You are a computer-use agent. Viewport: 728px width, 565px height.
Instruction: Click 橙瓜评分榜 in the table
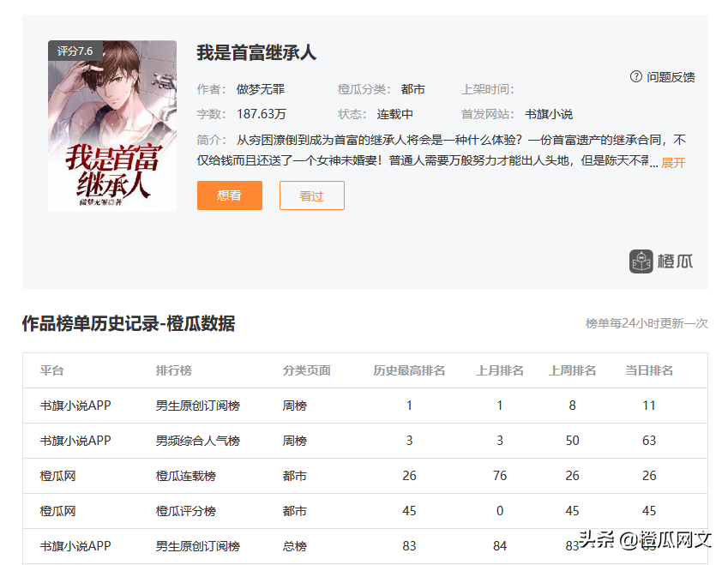(186, 511)
